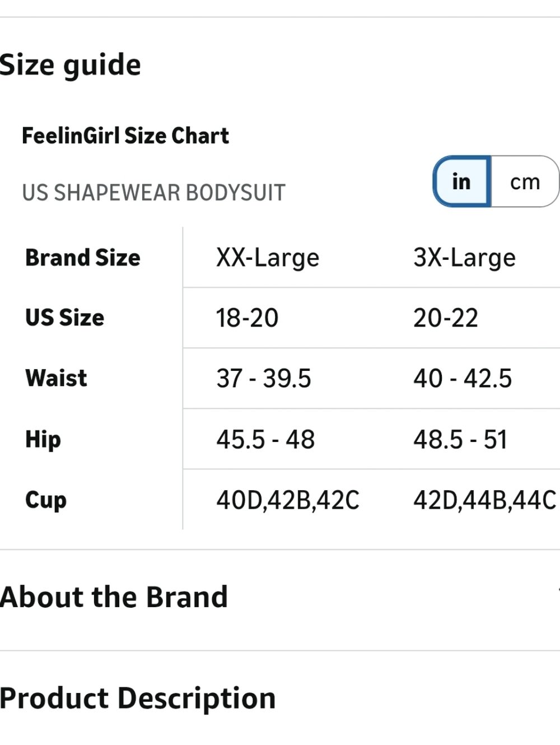Select the Size guide heading

[x=71, y=65]
